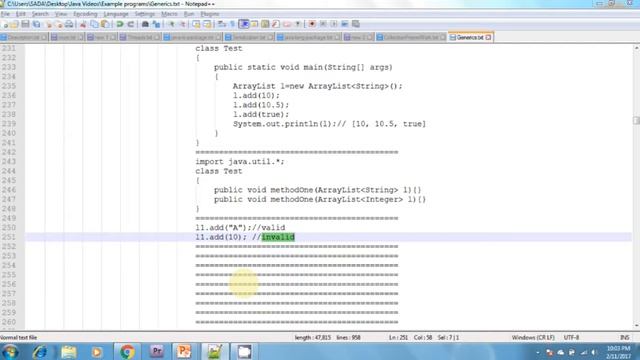640x360 pixels.
Task: Click the volume icon in system tray
Action: 595,353
